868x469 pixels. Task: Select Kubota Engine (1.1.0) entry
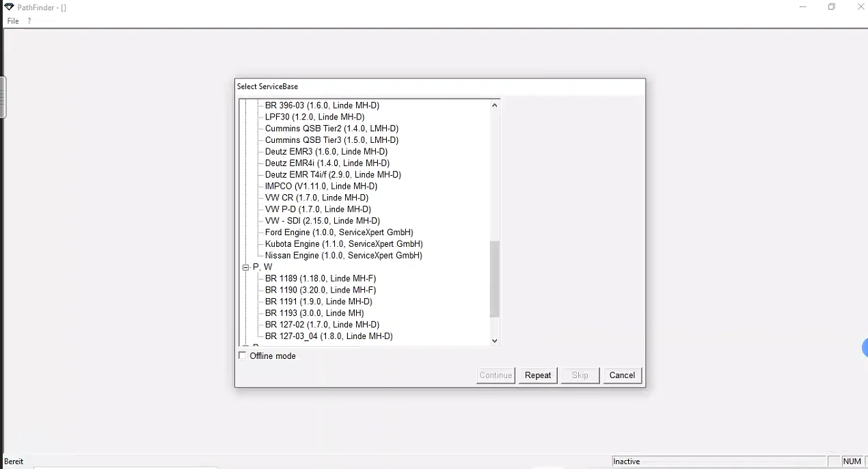[x=344, y=244]
